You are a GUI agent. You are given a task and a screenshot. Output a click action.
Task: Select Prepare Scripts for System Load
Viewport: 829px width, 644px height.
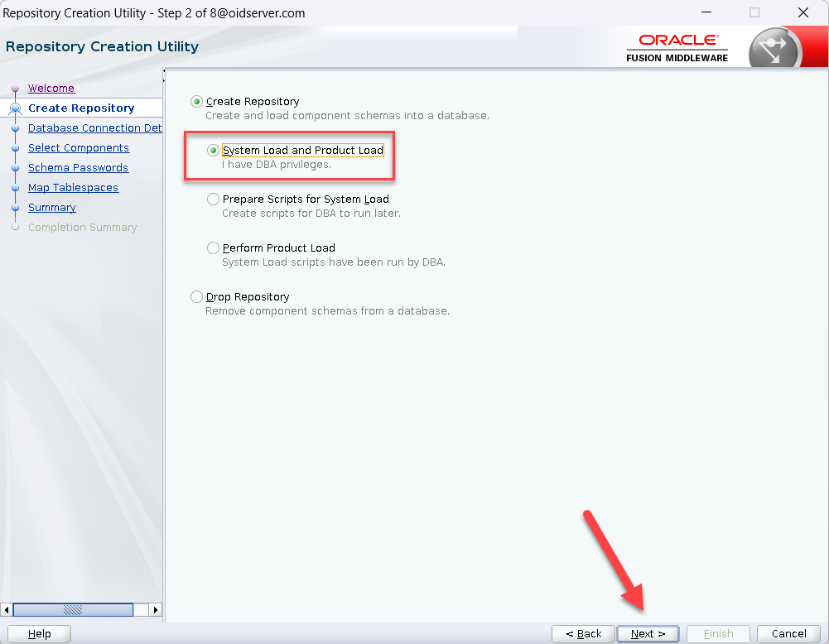[x=214, y=199]
